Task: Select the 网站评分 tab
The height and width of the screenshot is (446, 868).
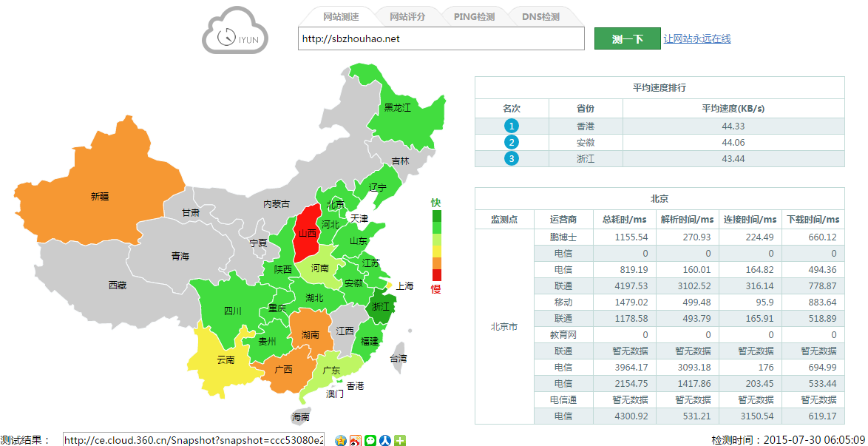Action: pyautogui.click(x=409, y=17)
